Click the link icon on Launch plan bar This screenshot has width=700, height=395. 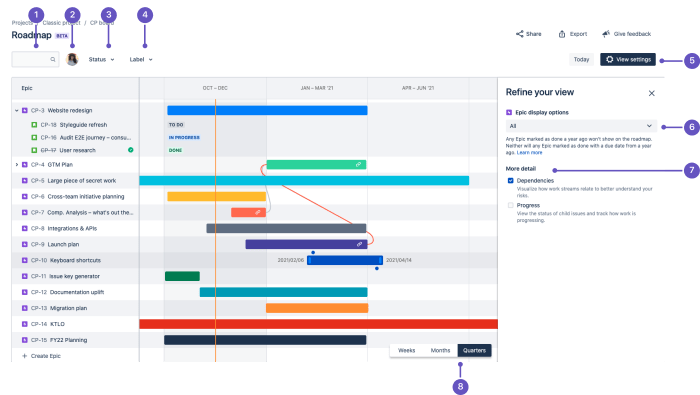click(x=359, y=244)
